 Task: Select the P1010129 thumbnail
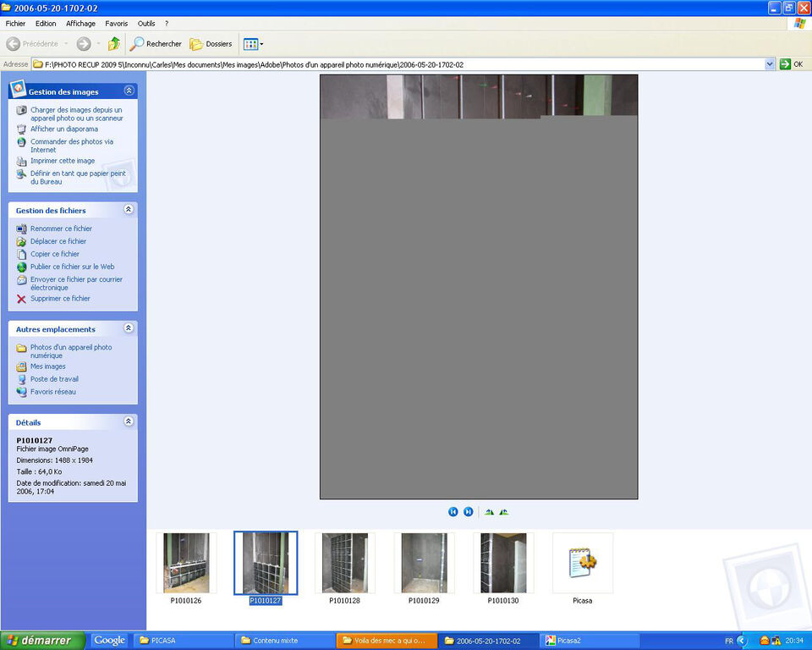424,563
